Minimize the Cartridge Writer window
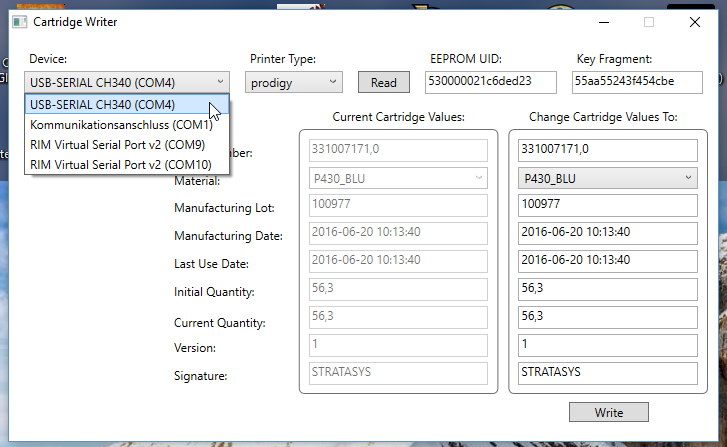 (604, 22)
